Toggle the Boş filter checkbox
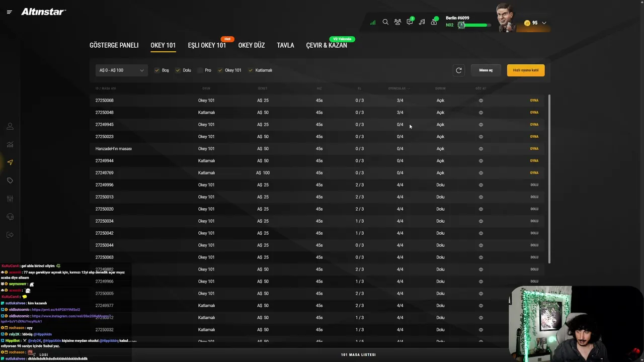644x362 pixels. (157, 70)
